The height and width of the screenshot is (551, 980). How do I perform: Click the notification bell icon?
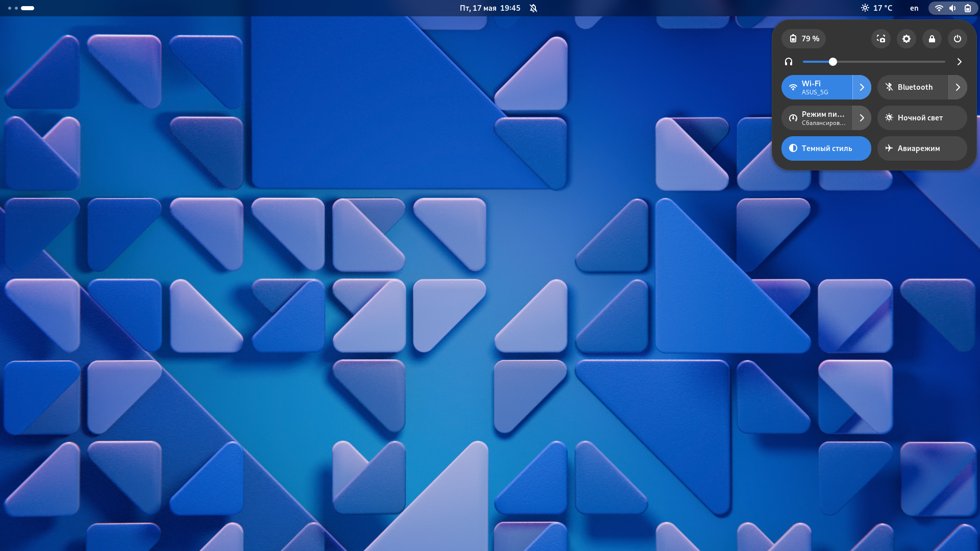533,8
